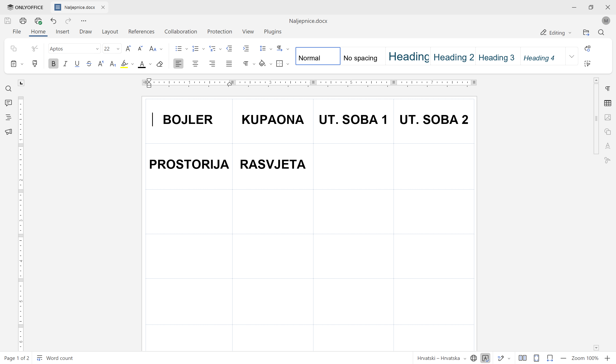Viewport: 616px width, 364px height.
Task: Click Word count in status bar
Action: click(x=55, y=358)
